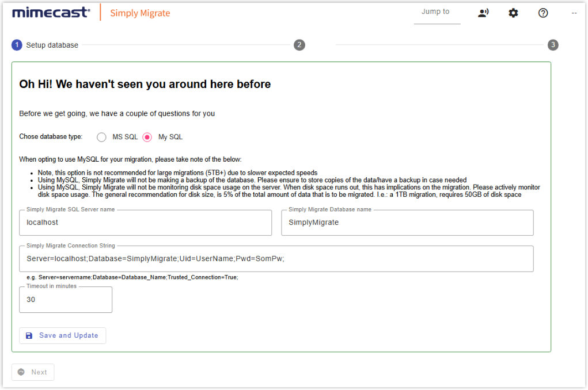588x390 pixels.
Task: Click the MS SQL label text
Action: coord(125,137)
